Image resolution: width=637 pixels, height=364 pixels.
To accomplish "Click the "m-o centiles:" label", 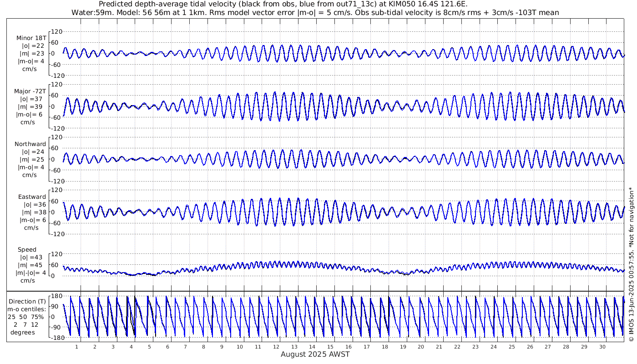I will point(26,309).
